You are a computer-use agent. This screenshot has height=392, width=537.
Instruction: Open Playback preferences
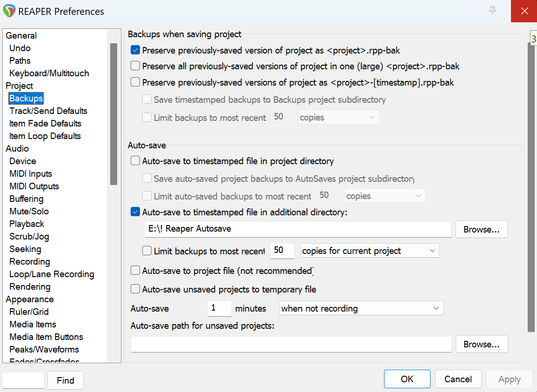tap(27, 224)
